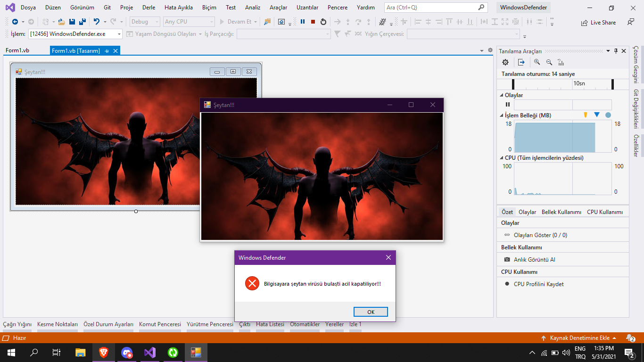This screenshot has width=644, height=362.
Task: Click the 10sn diagnostics timeline ruler
Action: coord(562,84)
